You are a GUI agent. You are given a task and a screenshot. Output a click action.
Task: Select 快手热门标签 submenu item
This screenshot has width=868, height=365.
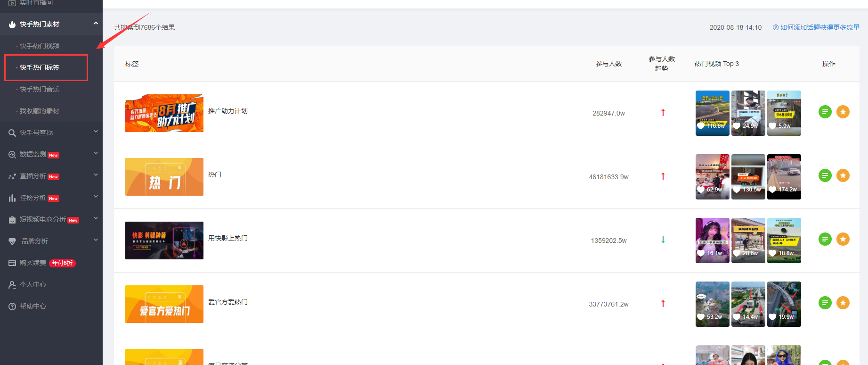(39, 67)
